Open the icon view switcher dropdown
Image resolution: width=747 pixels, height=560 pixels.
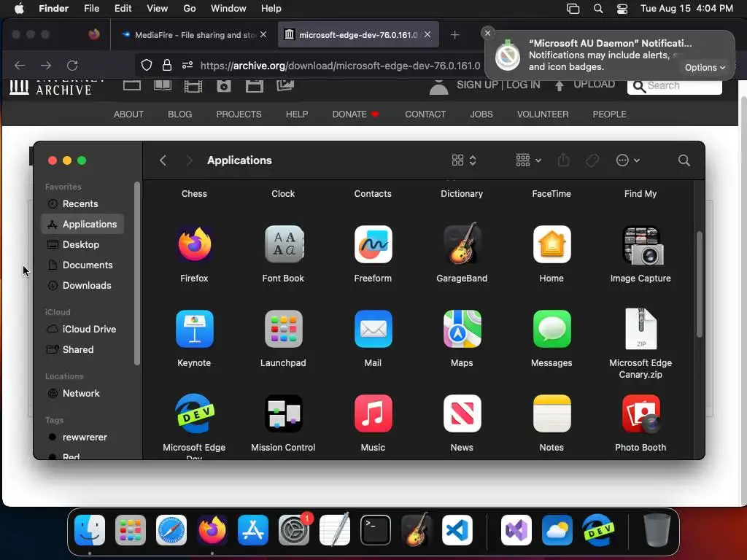pyautogui.click(x=463, y=160)
